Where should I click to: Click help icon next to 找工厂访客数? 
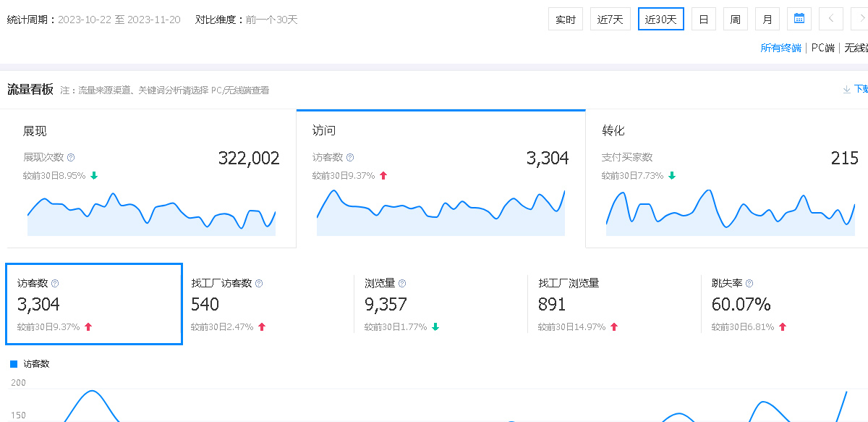(259, 284)
